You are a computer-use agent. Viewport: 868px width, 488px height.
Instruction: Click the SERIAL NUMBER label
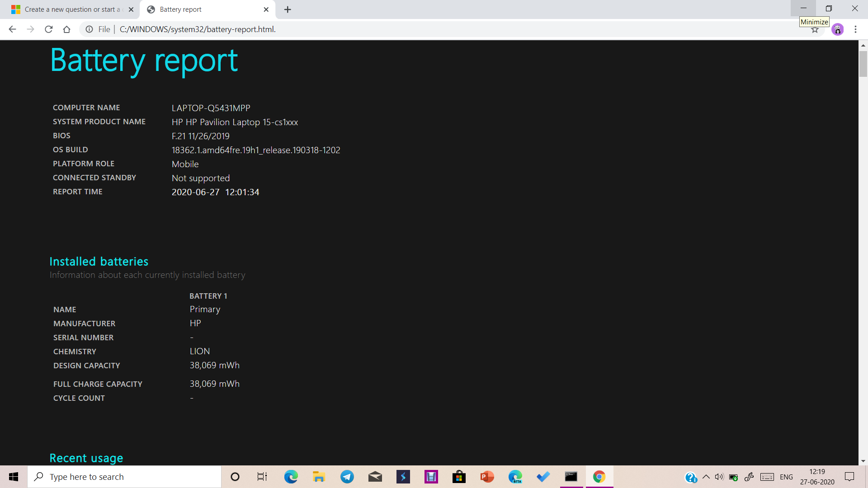click(x=83, y=338)
